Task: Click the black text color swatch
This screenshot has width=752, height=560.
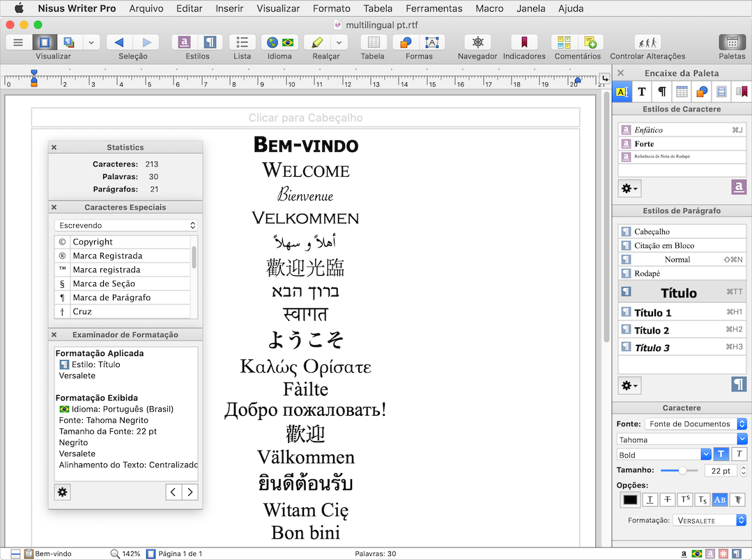Action: coord(630,499)
